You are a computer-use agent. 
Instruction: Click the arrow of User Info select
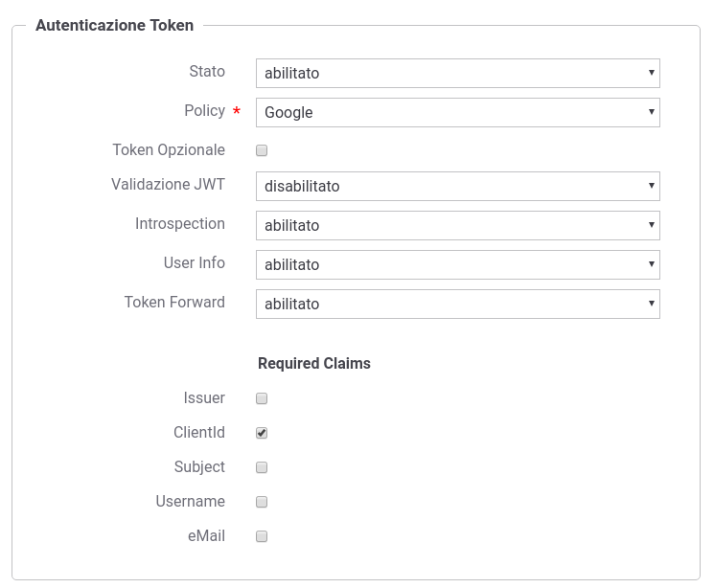tap(651, 263)
